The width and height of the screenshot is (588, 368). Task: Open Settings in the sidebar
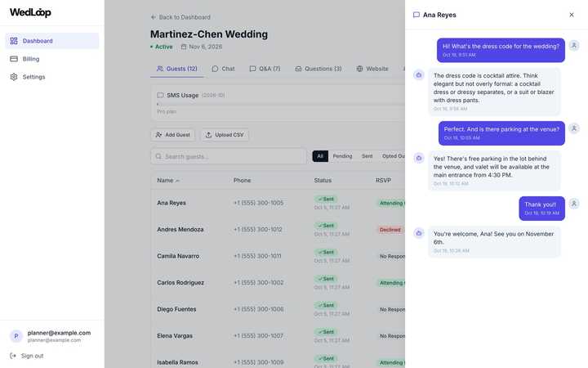pyautogui.click(x=51, y=77)
